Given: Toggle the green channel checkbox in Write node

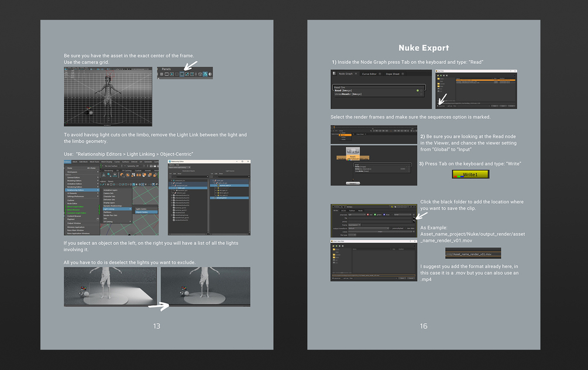Looking at the screenshot, I should [375, 215].
